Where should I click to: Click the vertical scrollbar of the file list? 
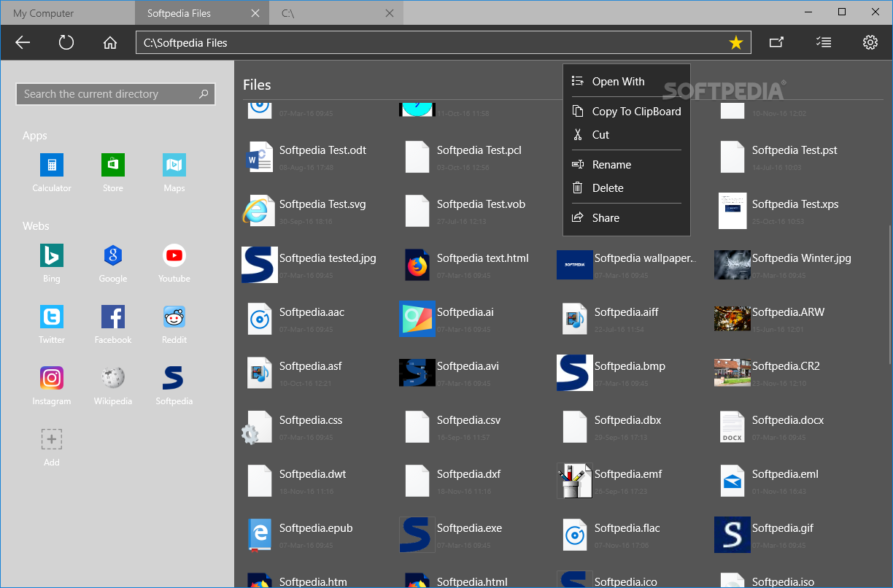point(889,295)
